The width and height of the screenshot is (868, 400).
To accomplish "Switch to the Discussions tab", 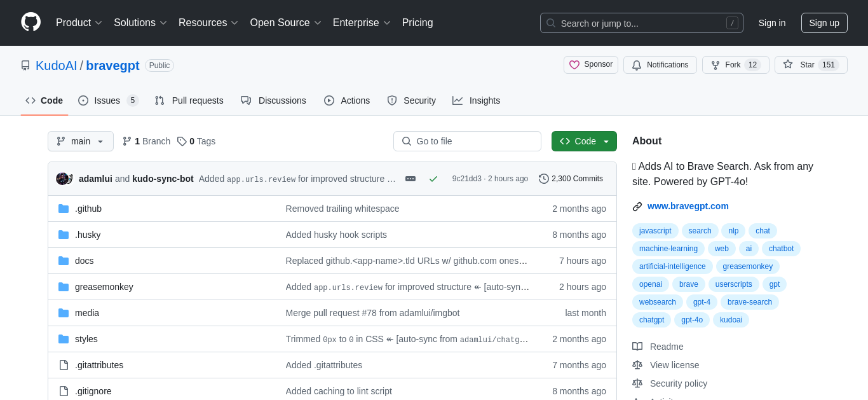I will coord(273,100).
